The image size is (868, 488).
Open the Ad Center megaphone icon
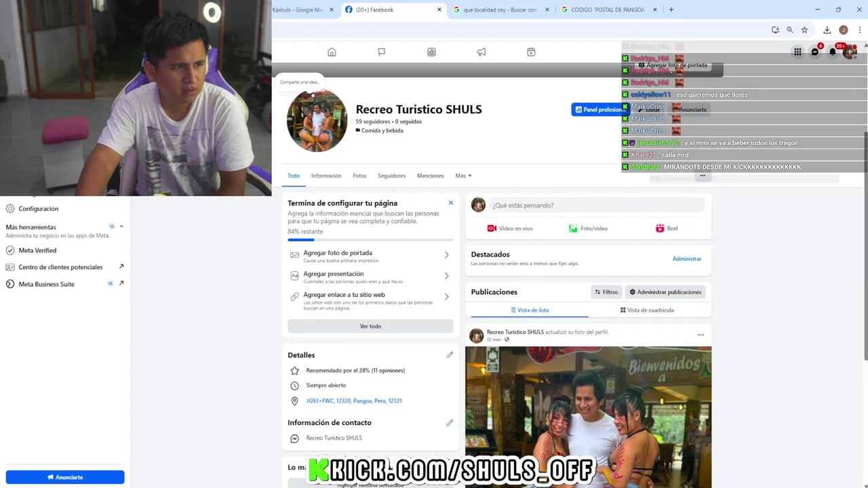pos(481,52)
